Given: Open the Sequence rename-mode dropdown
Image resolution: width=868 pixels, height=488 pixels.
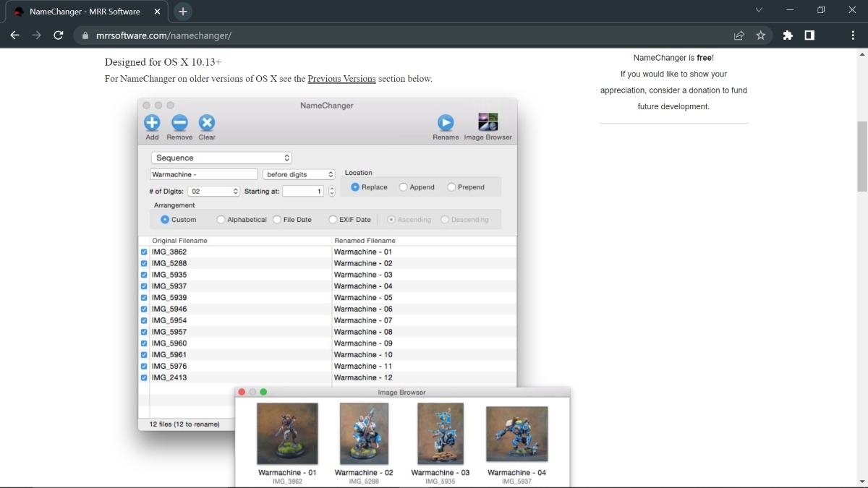Looking at the screenshot, I should pyautogui.click(x=221, y=158).
